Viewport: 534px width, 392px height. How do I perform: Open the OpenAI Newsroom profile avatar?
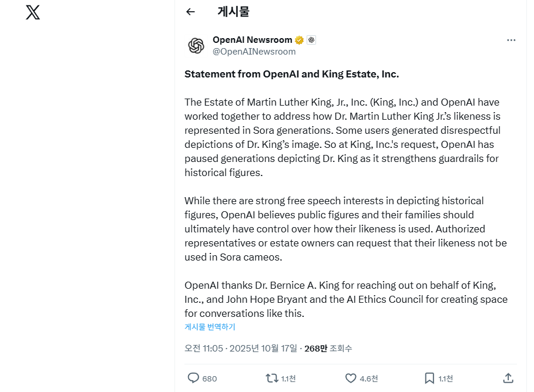click(x=196, y=46)
